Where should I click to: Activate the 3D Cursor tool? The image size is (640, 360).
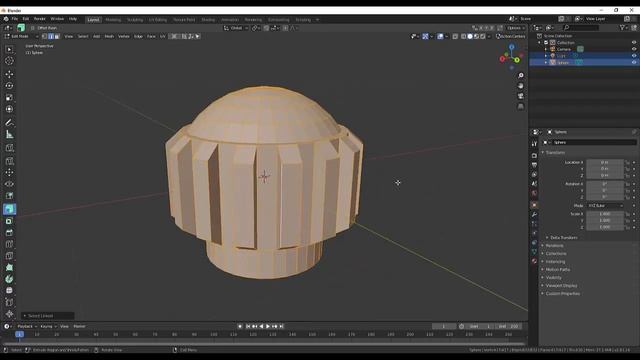[x=9, y=61]
